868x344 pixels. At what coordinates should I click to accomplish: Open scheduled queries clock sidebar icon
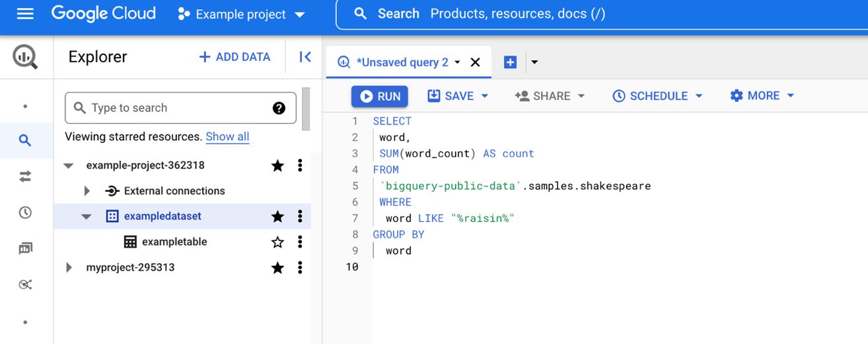(25, 212)
